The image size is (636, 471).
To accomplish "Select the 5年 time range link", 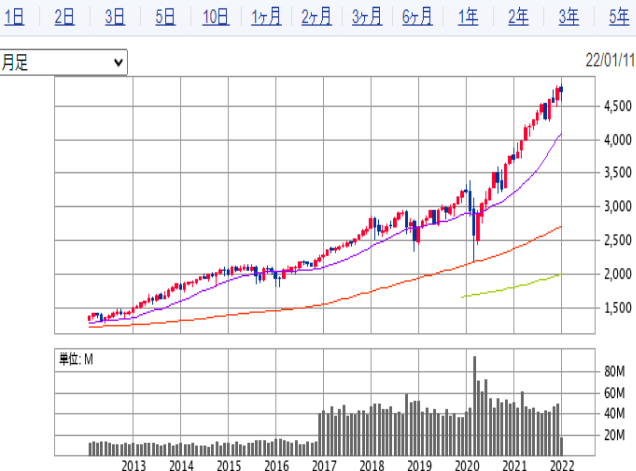I will [x=619, y=17].
